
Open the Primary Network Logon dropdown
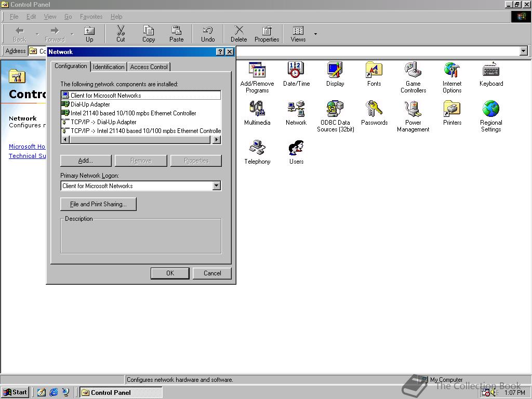(217, 185)
